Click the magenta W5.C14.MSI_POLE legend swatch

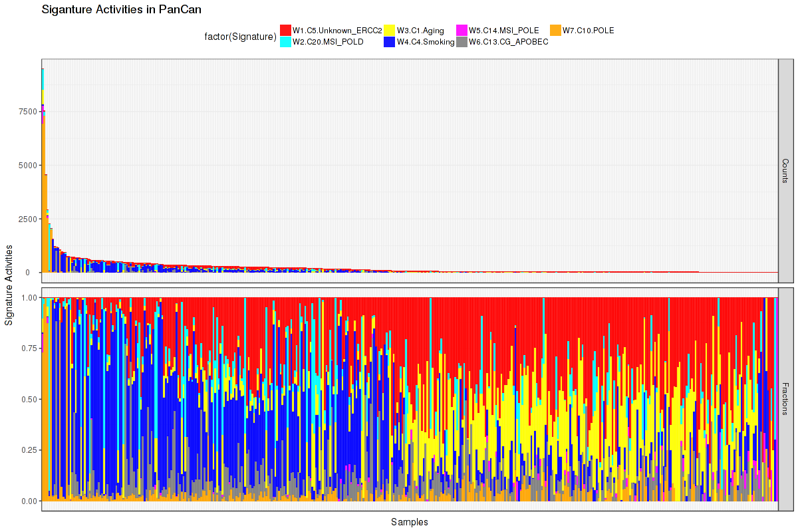462,30
